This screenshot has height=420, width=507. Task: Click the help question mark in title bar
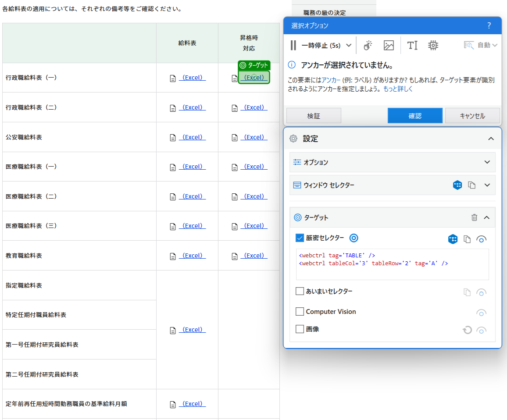point(489,25)
